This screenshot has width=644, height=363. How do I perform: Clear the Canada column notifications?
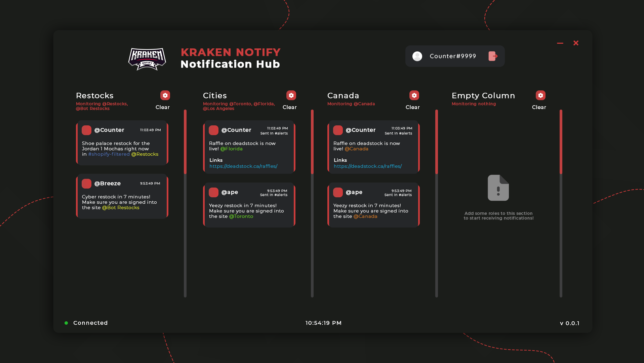click(413, 107)
